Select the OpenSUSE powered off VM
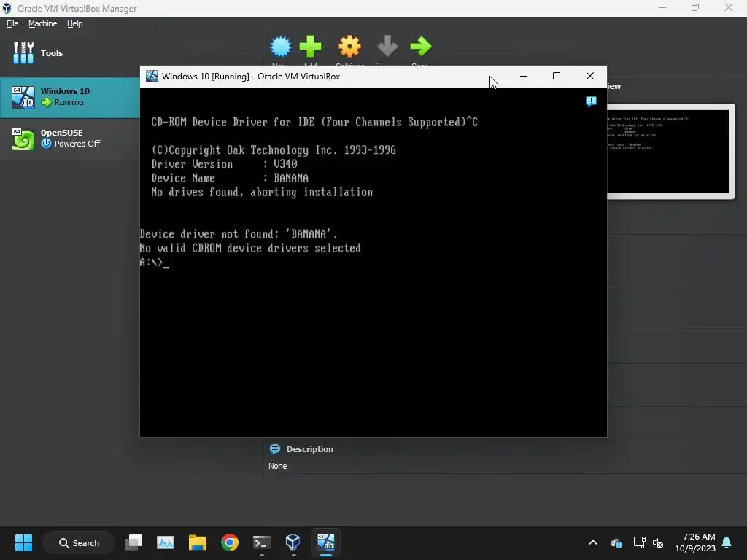Viewport: 747px width, 560px height. pyautogui.click(x=69, y=139)
